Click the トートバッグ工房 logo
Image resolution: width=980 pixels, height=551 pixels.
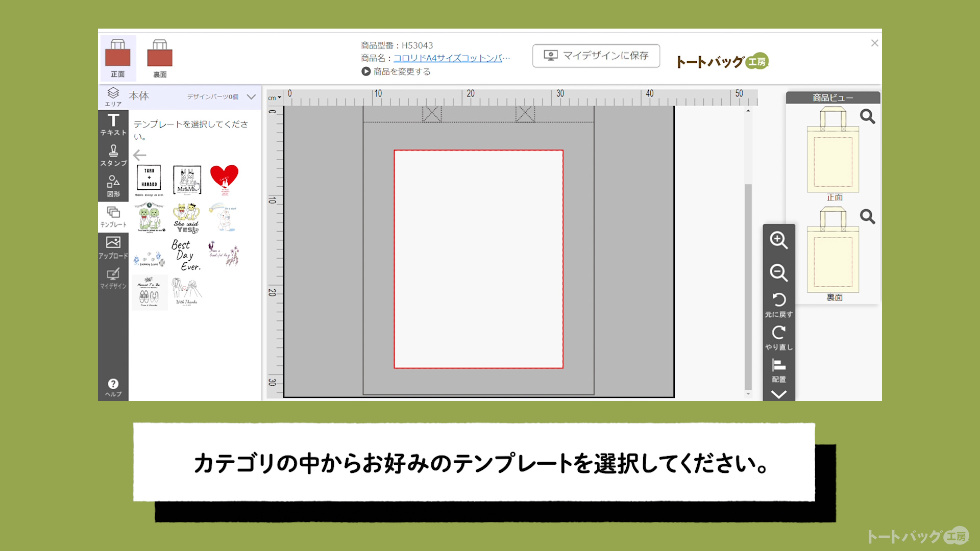pyautogui.click(x=722, y=62)
